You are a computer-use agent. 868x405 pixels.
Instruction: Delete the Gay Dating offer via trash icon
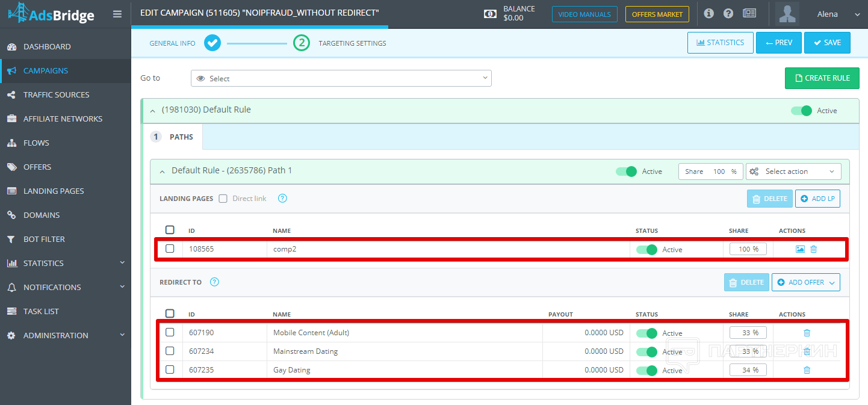point(807,370)
